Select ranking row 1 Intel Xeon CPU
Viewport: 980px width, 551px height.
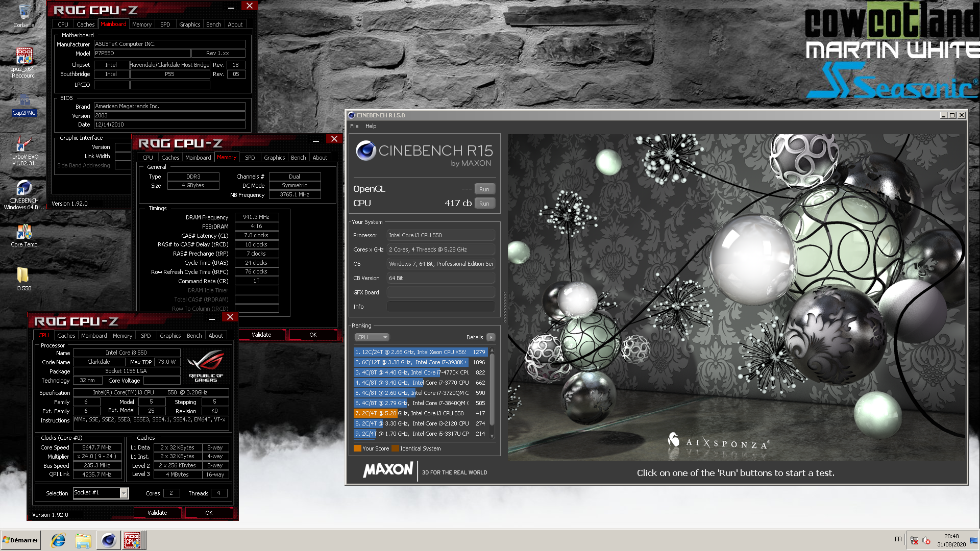[421, 352]
